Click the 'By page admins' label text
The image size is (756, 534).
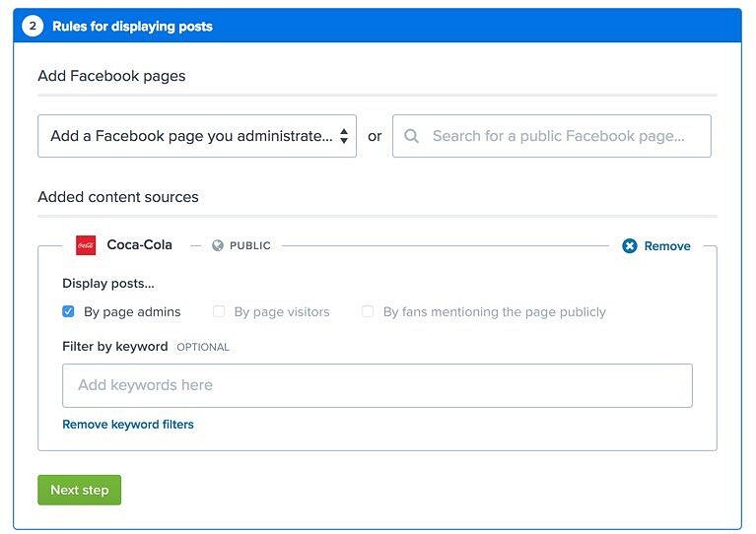(132, 311)
